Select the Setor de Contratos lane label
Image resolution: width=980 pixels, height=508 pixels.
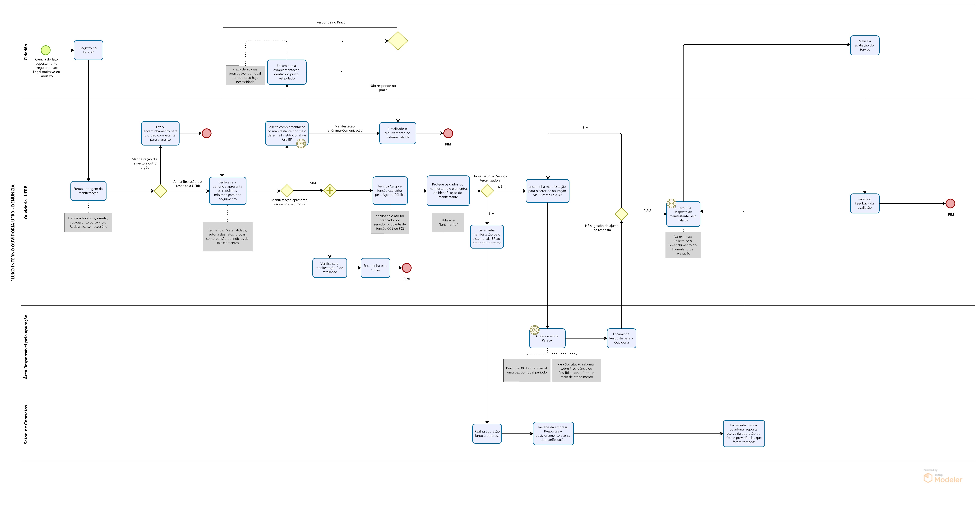click(26, 424)
